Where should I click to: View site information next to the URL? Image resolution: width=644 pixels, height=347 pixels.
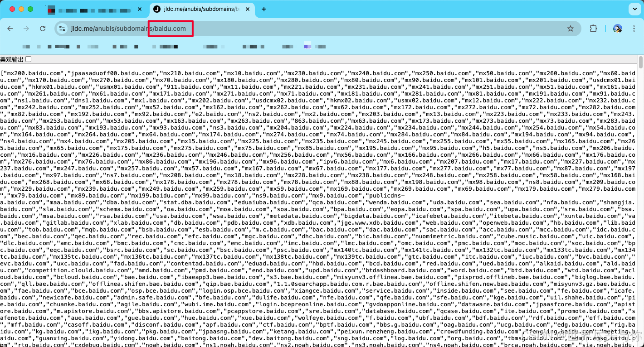(63, 29)
